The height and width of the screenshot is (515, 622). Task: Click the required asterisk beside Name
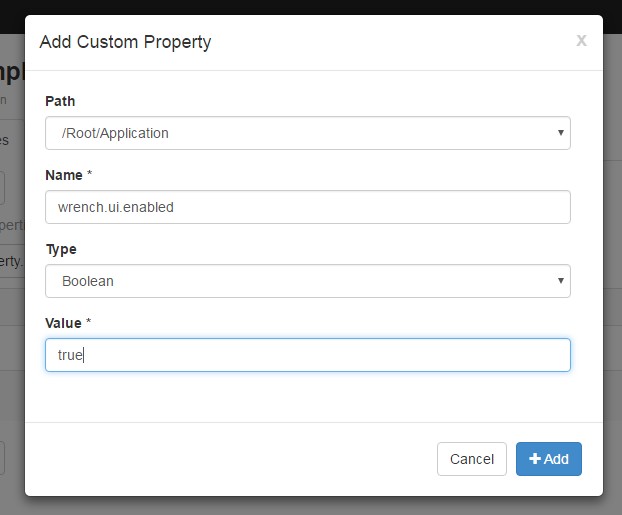[90, 175]
